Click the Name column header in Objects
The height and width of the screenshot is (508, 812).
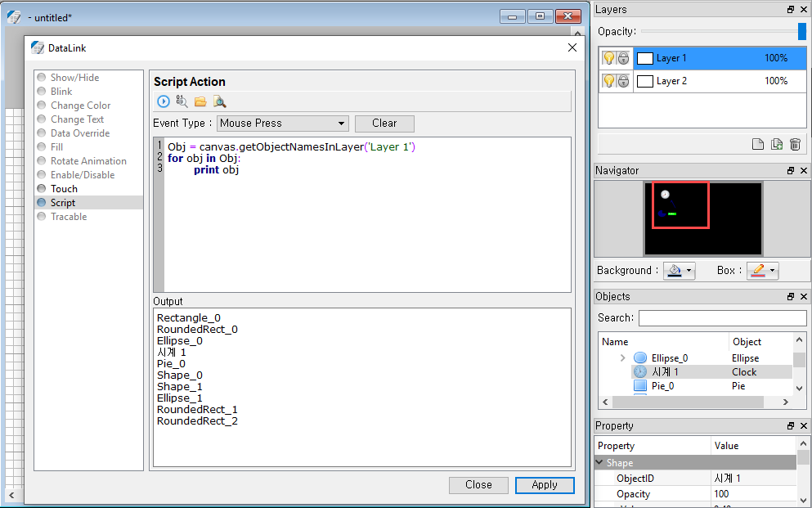point(615,342)
